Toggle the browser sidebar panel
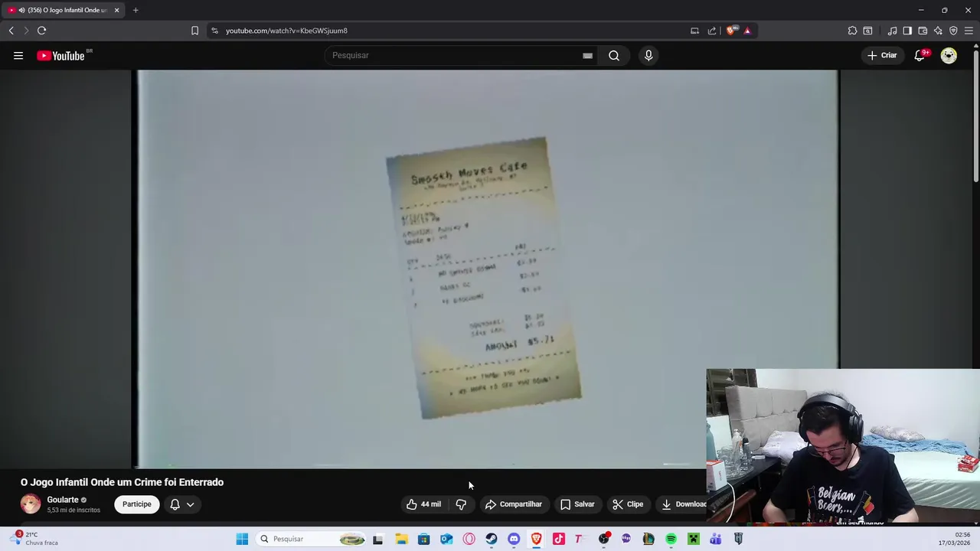The height and width of the screenshot is (551, 980). 907,31
